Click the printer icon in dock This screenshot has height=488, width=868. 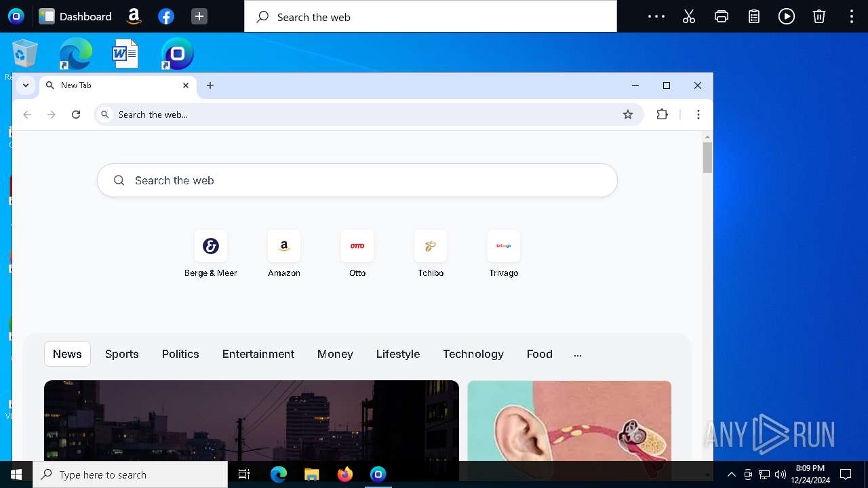[722, 16]
